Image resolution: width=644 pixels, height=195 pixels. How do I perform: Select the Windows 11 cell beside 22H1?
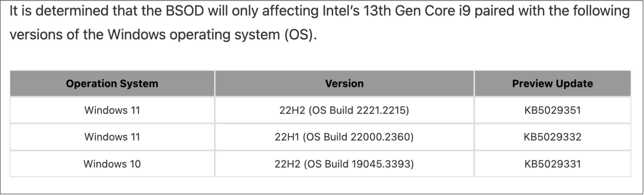(112, 137)
